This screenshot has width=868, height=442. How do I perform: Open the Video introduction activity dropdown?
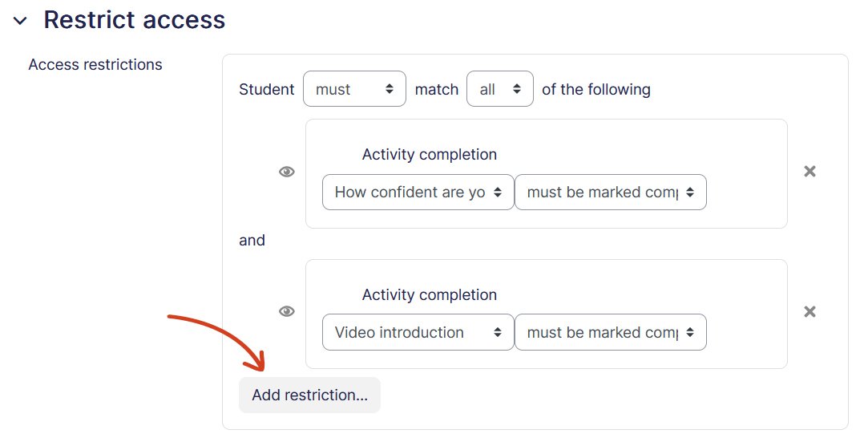click(418, 332)
